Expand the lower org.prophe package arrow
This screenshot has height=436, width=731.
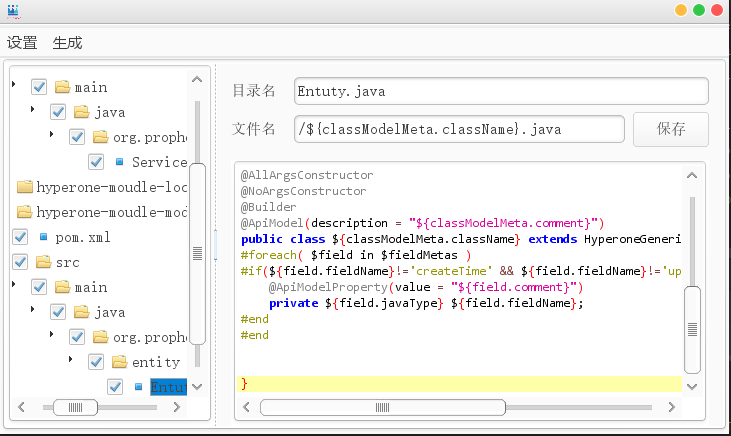click(x=51, y=334)
